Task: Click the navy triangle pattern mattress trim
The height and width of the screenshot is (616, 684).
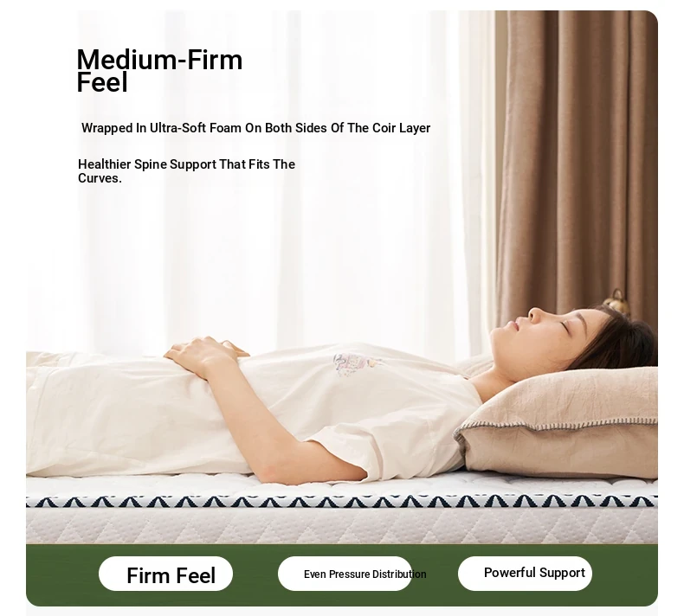Action: [341, 501]
